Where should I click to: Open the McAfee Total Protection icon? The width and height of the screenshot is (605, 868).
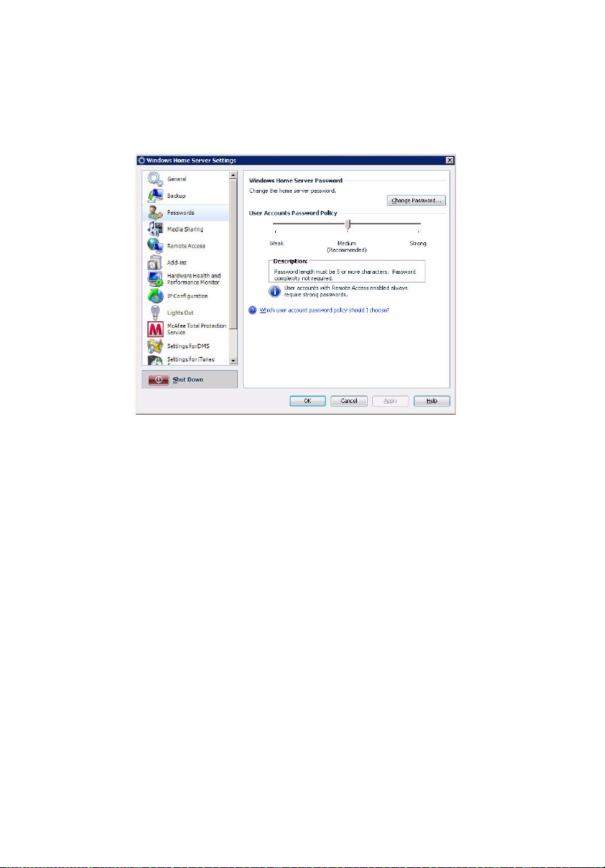pos(153,329)
